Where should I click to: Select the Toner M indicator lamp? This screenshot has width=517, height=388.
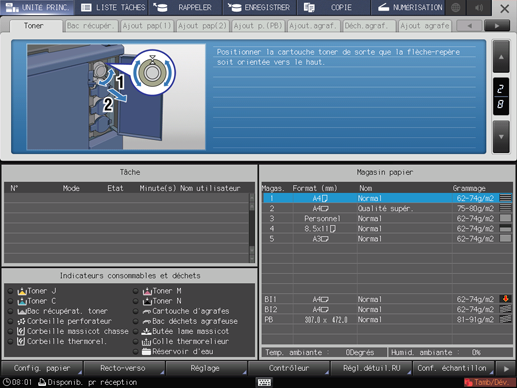tap(135, 291)
